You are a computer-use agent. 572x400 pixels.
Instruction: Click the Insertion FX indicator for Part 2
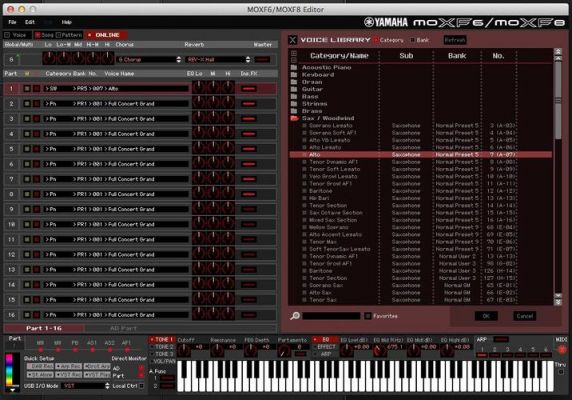249,104
